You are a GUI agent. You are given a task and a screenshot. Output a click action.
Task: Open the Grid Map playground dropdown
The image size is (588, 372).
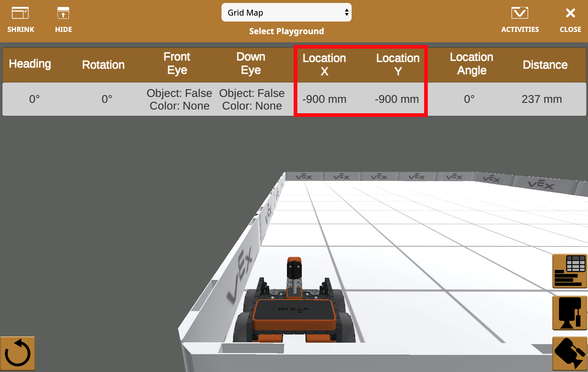coord(286,13)
